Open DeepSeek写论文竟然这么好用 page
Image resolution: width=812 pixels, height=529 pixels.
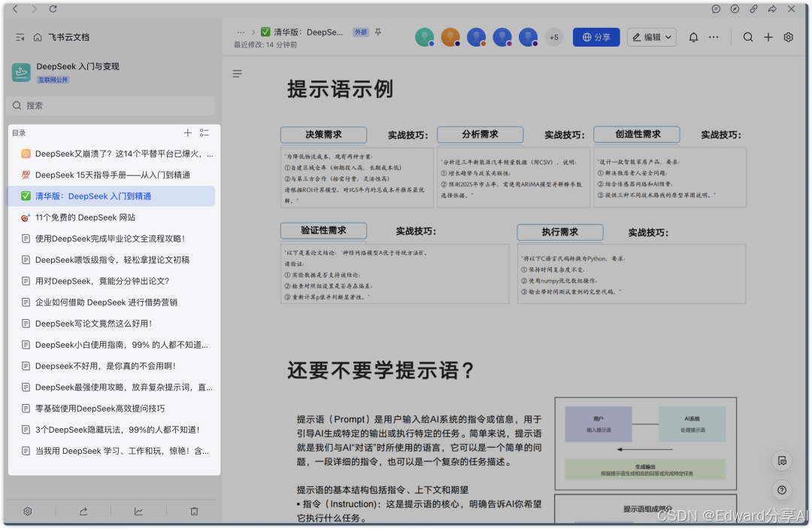(x=112, y=324)
